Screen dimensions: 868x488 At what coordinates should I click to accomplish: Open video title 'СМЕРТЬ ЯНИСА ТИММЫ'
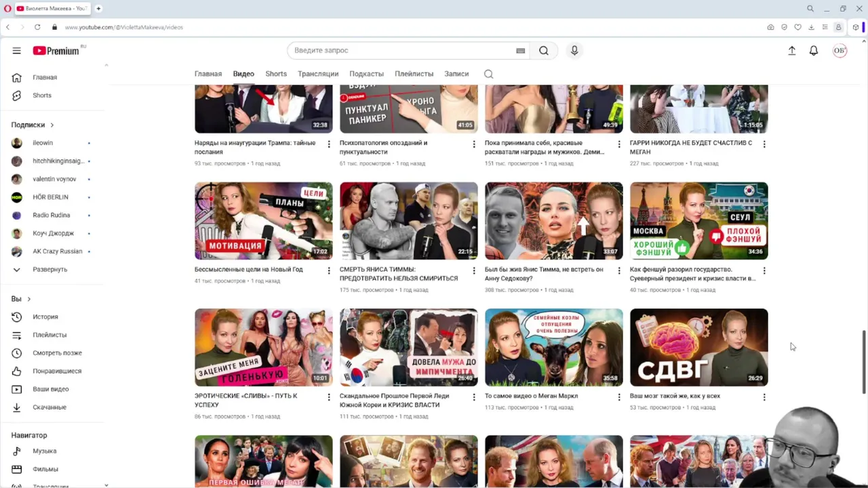coord(399,274)
